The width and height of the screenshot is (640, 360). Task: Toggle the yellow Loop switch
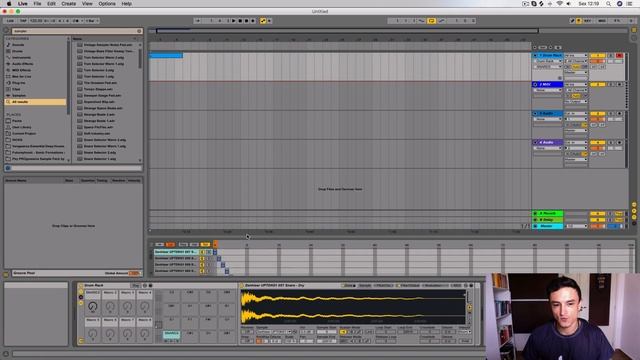431,21
